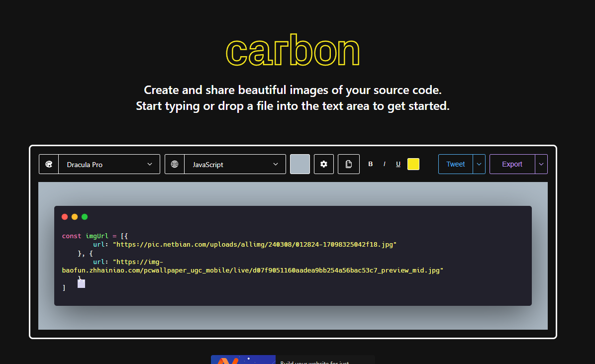Image resolution: width=595 pixels, height=364 pixels.
Task: Expand the Tweet options arrow
Action: pos(479,164)
